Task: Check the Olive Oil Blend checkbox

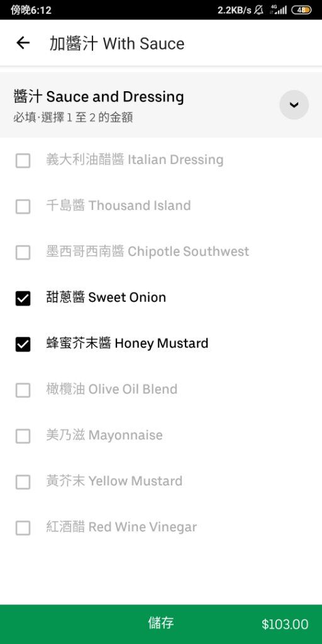Action: 23,390
